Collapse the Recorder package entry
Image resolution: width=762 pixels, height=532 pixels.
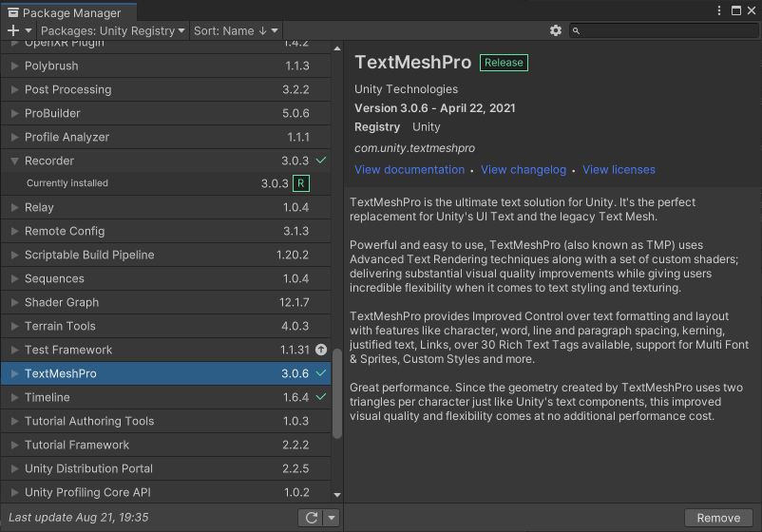coord(14,161)
